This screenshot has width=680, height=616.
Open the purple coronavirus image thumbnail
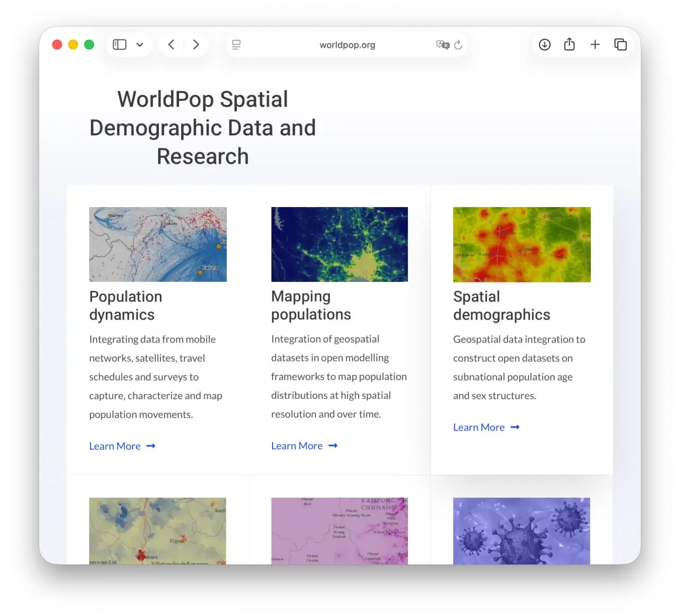(x=522, y=531)
